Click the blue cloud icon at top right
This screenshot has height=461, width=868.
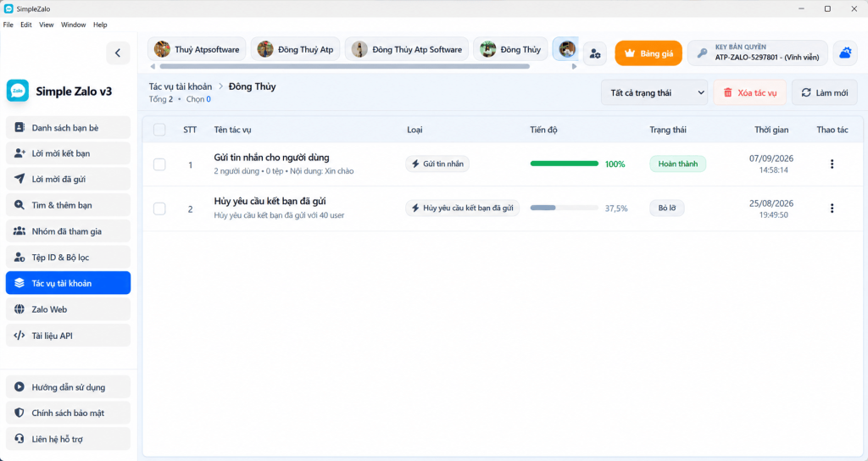click(x=845, y=53)
